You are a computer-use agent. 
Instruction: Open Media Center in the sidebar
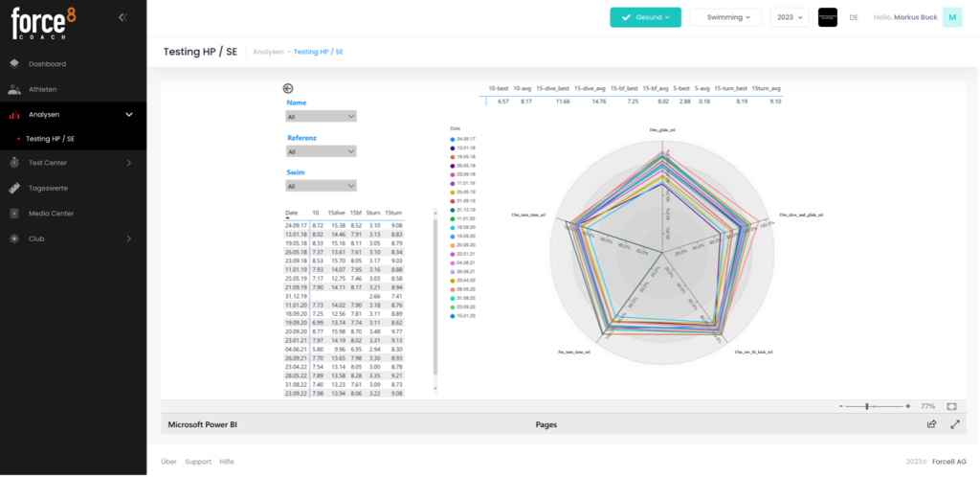(51, 213)
